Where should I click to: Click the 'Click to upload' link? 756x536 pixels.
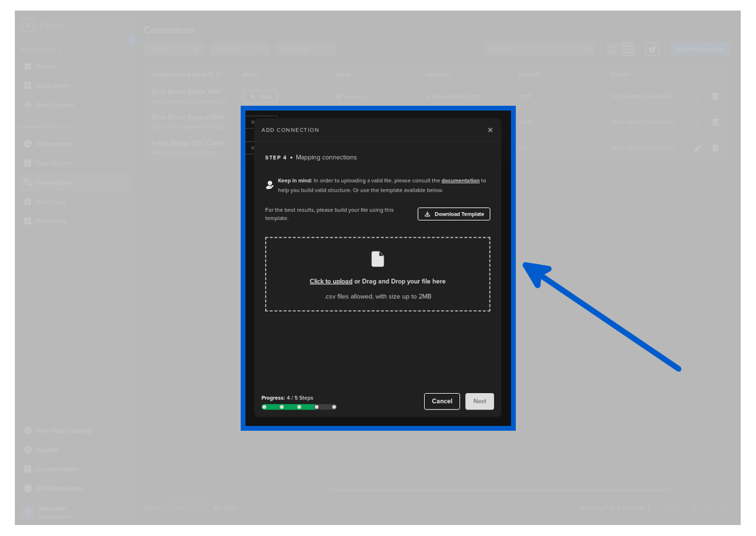click(x=331, y=281)
